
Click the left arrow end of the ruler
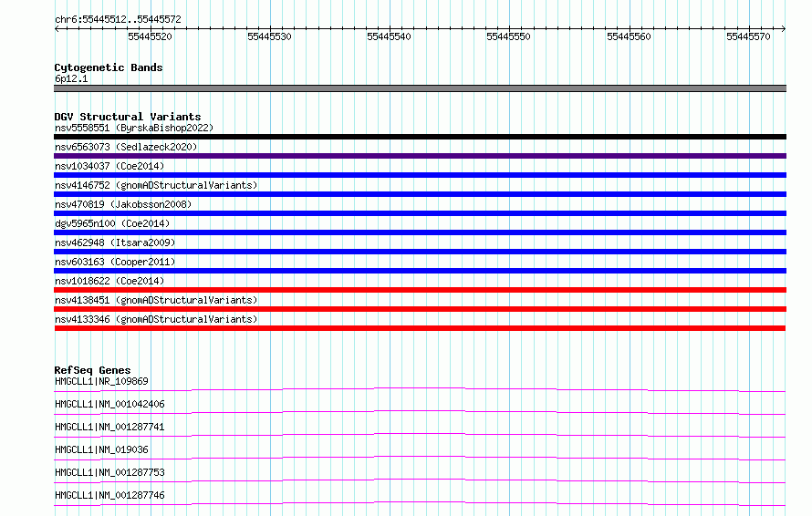pyautogui.click(x=57, y=28)
